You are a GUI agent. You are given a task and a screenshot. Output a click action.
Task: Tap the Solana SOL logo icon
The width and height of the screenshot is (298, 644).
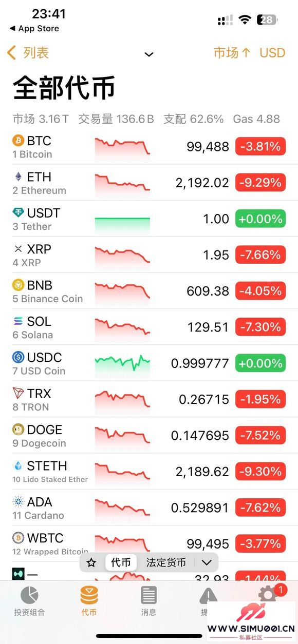pyautogui.click(x=18, y=321)
